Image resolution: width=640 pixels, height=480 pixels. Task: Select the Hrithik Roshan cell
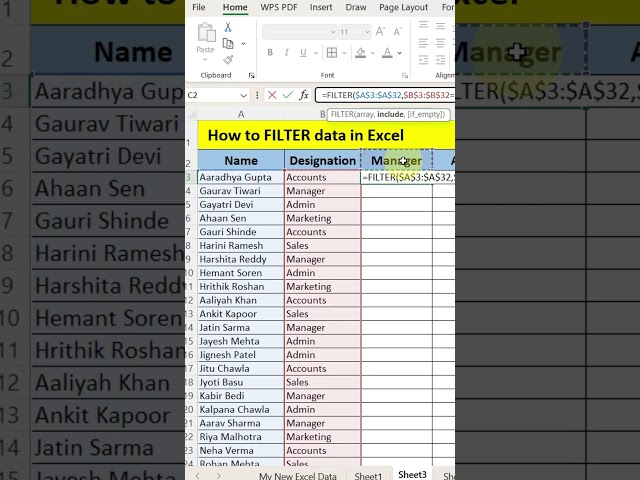241,287
